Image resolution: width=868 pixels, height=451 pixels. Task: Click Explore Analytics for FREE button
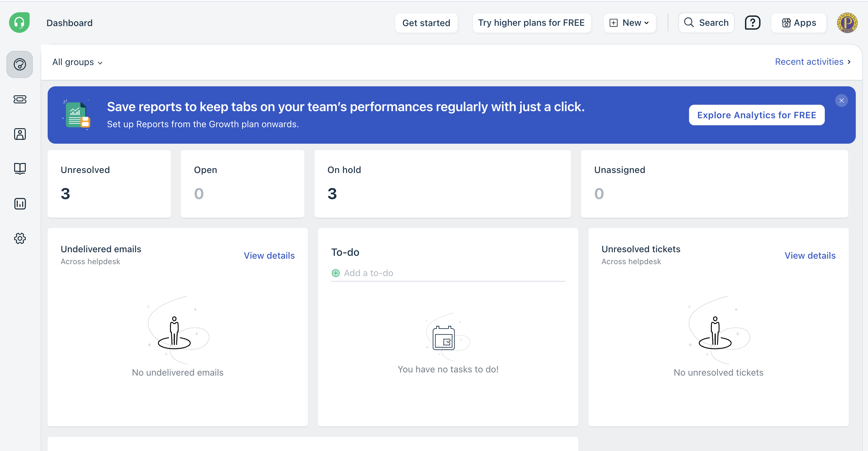point(757,115)
